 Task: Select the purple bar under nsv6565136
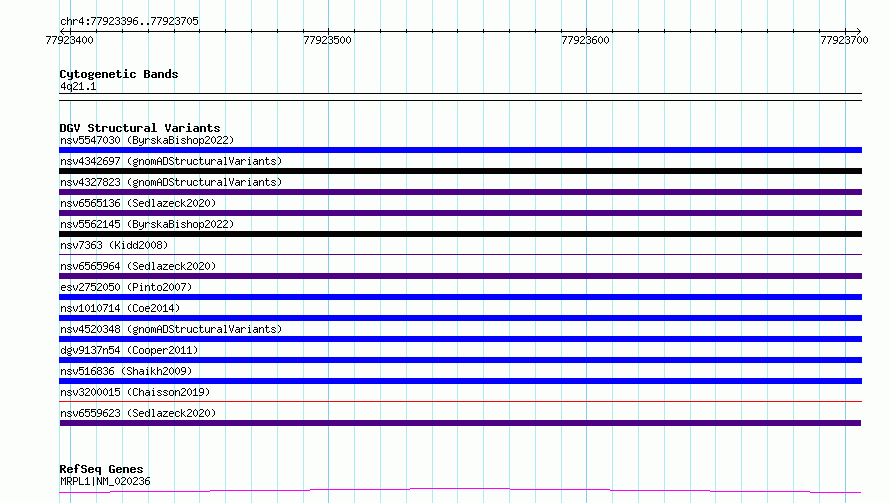(x=460, y=213)
